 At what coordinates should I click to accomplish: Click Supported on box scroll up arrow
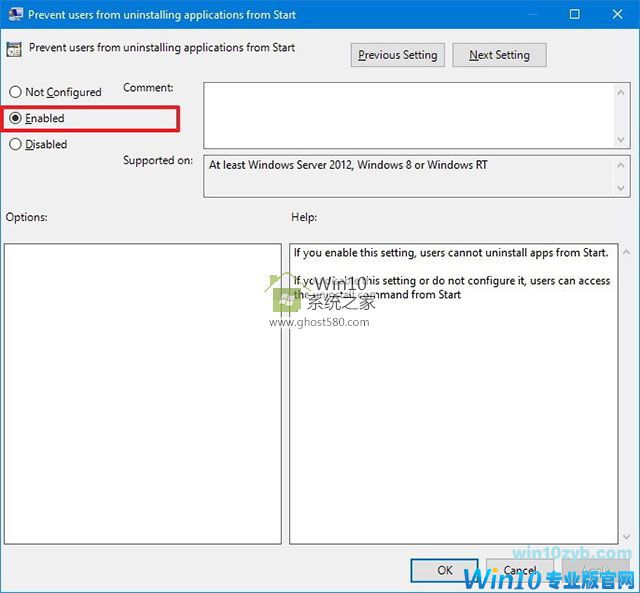click(621, 165)
